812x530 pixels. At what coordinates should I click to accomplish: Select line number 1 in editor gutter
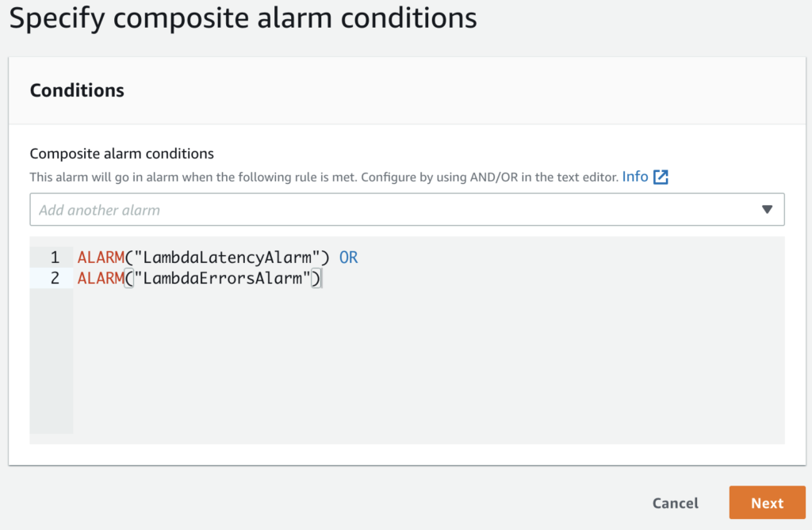pos(55,257)
